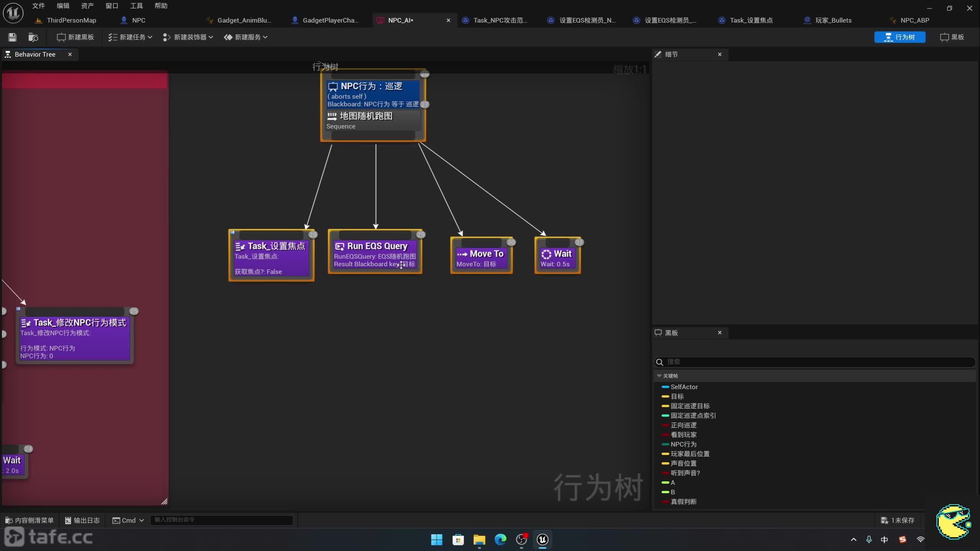Collapse the 关键帧 keys section
This screenshot has height=551, width=980.
659,376
